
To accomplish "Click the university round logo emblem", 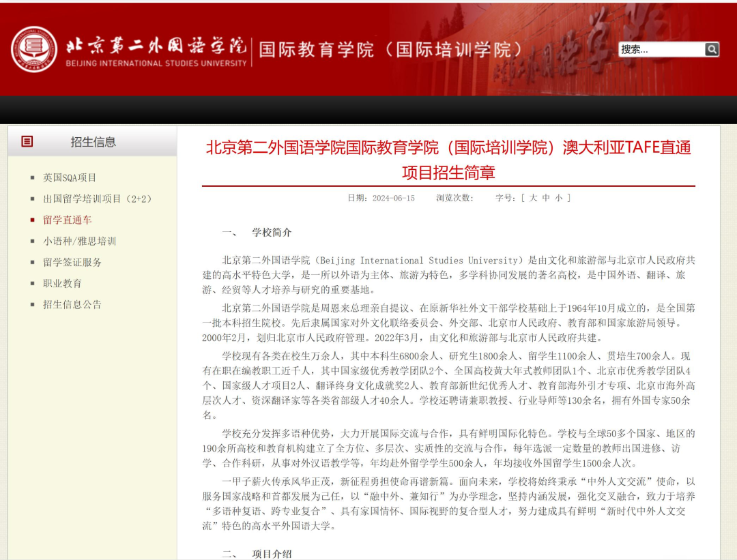I will pyautogui.click(x=34, y=49).
